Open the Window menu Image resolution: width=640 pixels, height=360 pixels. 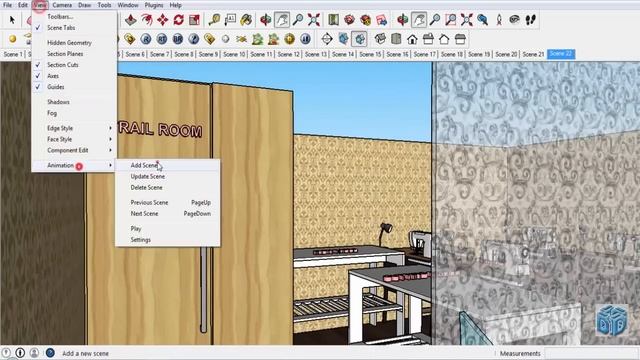coord(128,5)
